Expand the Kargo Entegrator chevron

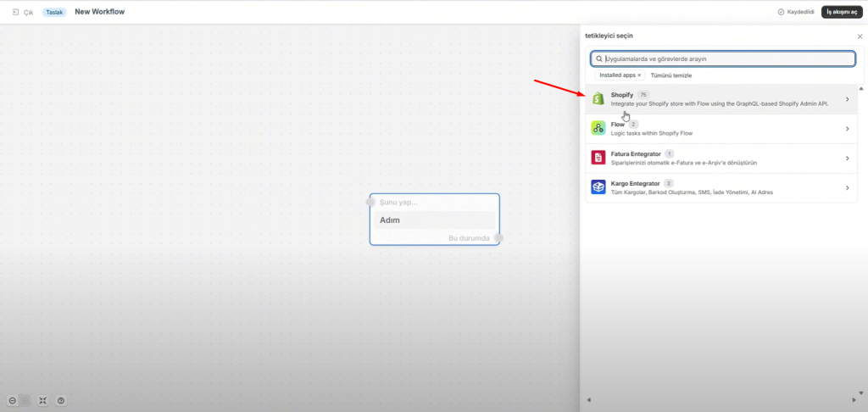click(847, 188)
